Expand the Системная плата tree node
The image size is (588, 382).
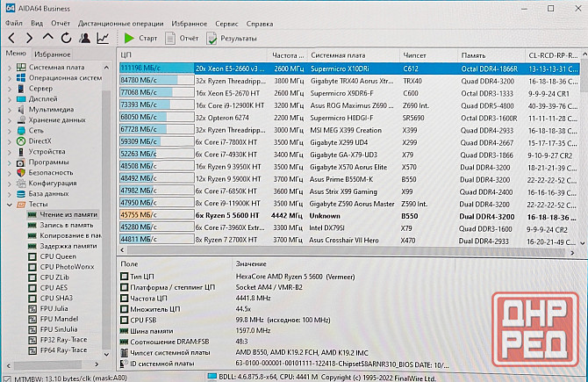click(10, 66)
